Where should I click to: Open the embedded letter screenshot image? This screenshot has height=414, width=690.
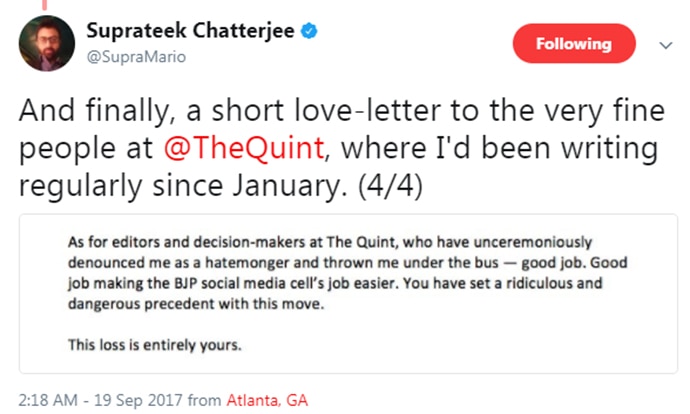tap(346, 290)
